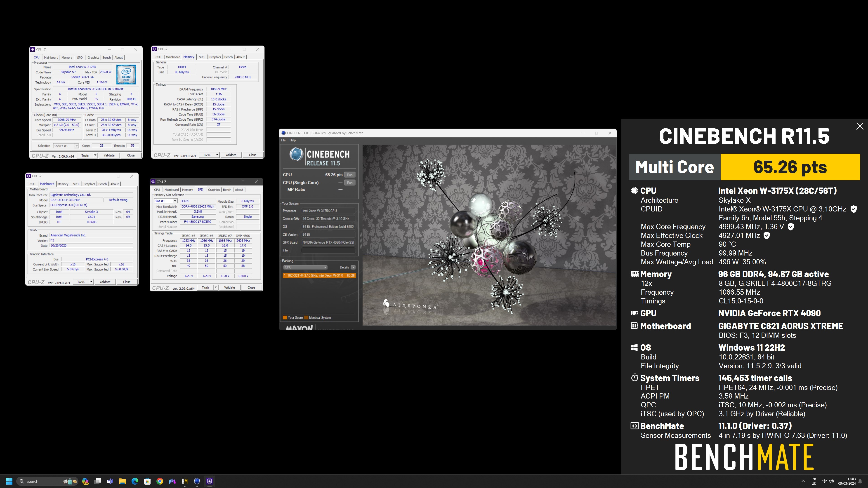The image size is (868, 488).
Task: Open Wi-Fi network settings in system tray
Action: click(x=824, y=481)
